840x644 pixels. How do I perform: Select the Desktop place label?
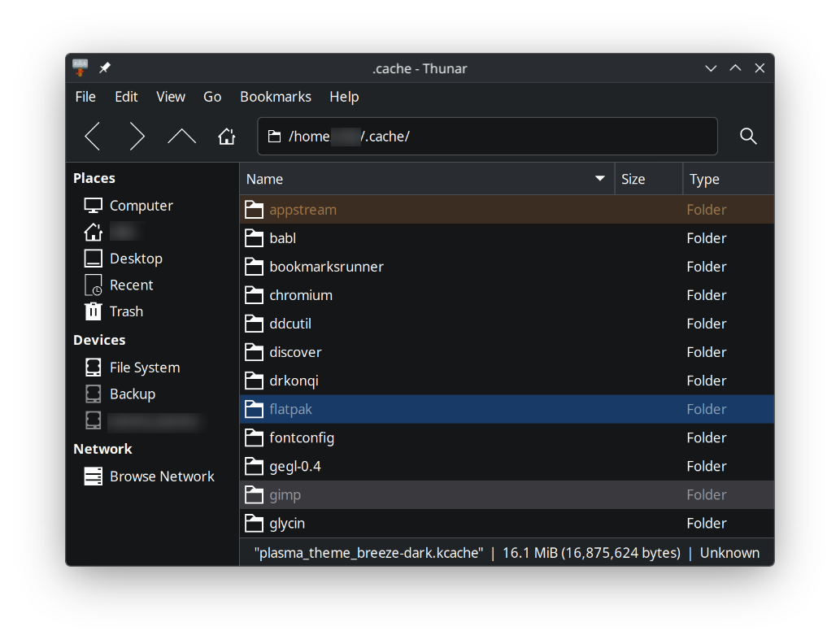[136, 259]
